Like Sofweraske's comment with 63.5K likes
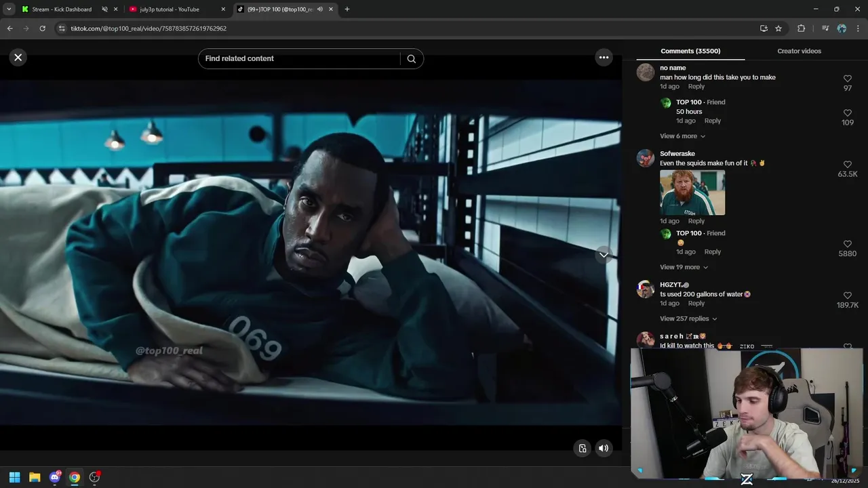868x488 pixels. (x=847, y=165)
